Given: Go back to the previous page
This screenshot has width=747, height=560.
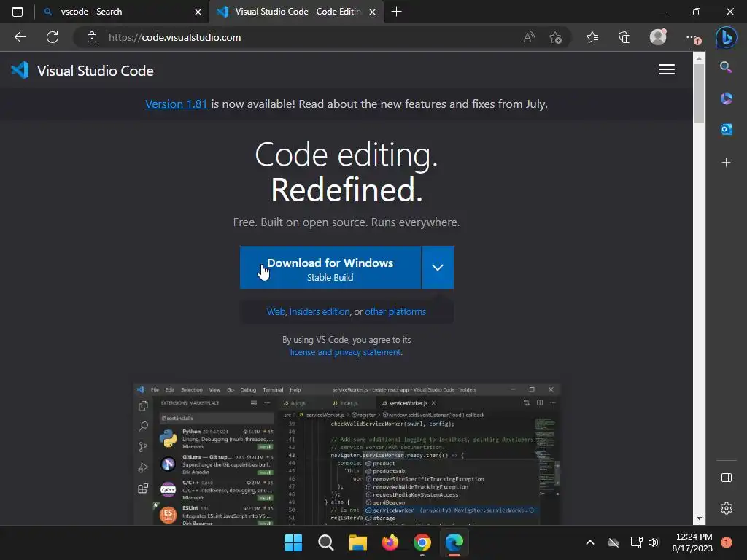Looking at the screenshot, I should tap(20, 37).
